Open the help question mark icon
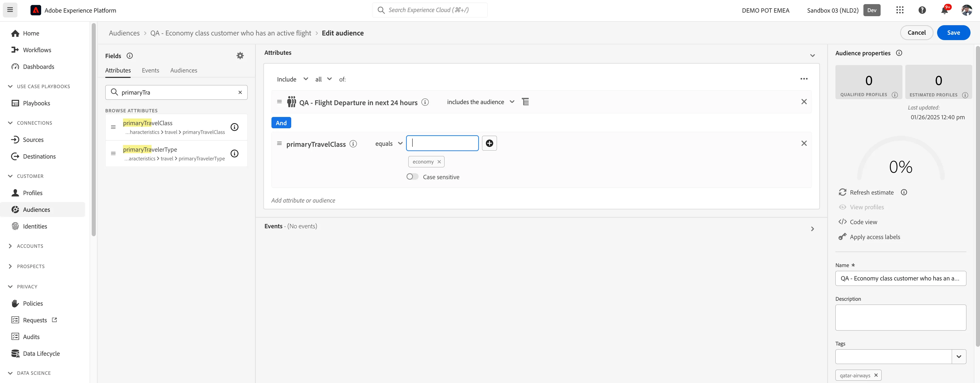The image size is (980, 383). pyautogui.click(x=922, y=10)
